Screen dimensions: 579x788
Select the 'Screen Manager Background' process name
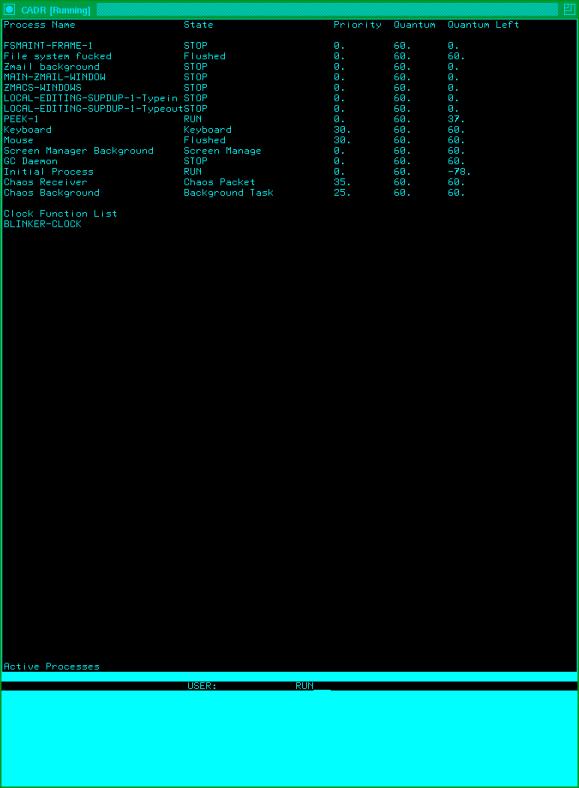[x=78, y=151]
